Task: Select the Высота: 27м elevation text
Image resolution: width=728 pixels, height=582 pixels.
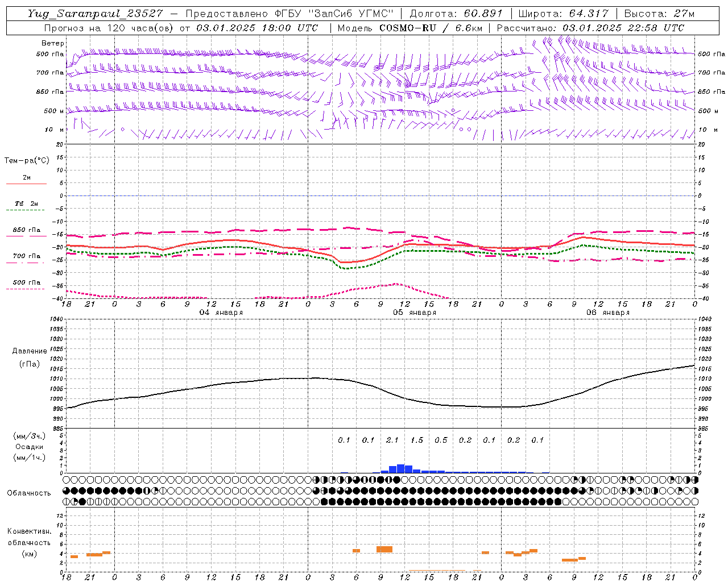Action: coord(660,14)
